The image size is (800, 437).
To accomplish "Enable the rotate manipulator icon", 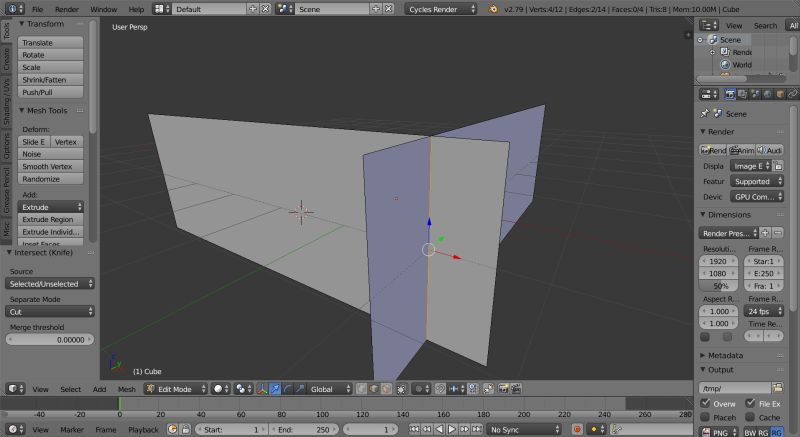I will coord(287,389).
